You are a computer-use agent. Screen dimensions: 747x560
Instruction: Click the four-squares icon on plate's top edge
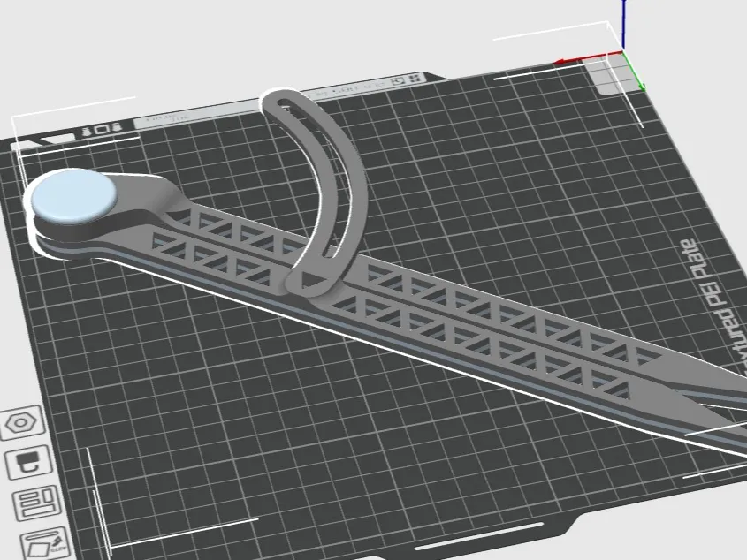(415, 79)
